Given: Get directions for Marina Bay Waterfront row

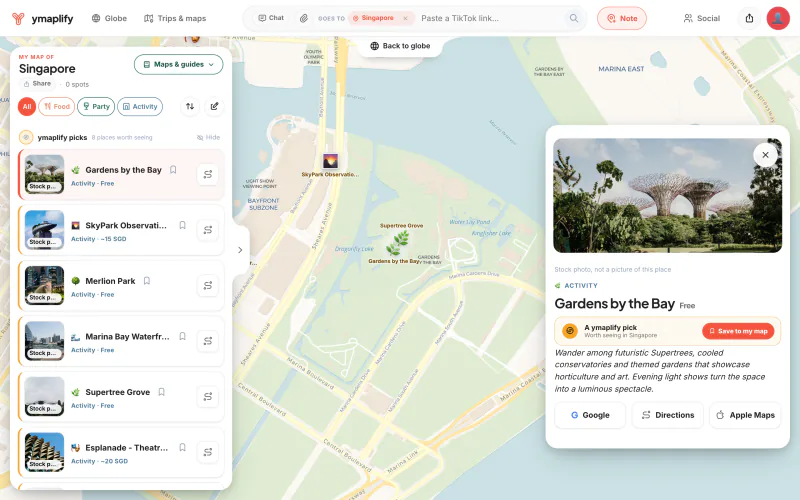Looking at the screenshot, I should (x=208, y=341).
